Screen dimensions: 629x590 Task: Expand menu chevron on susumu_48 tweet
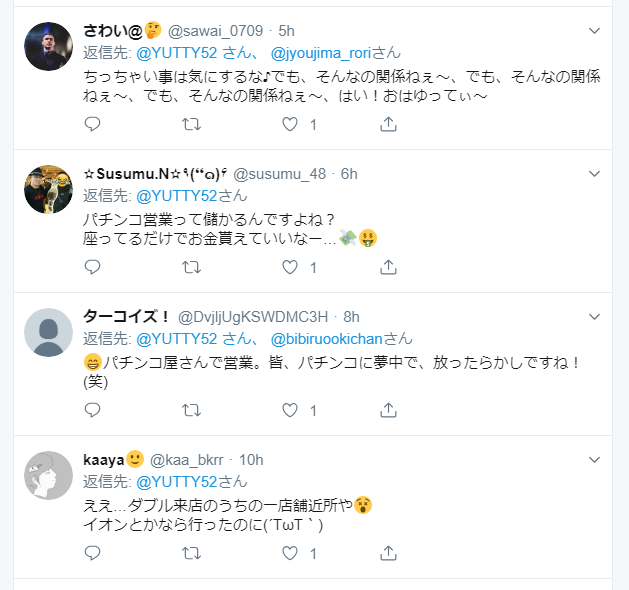pyautogui.click(x=594, y=174)
